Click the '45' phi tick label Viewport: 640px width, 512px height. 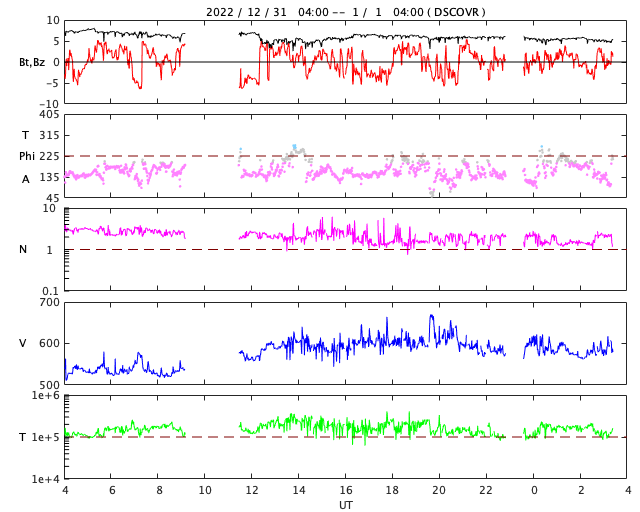(53, 198)
